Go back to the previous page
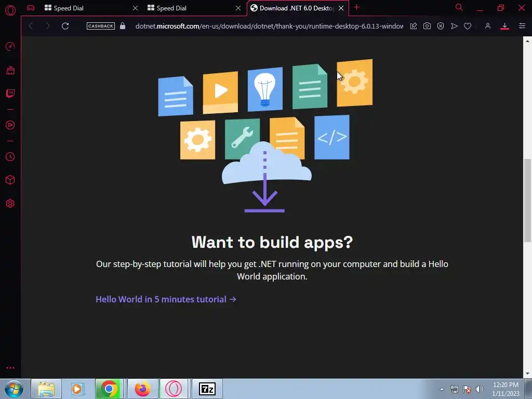The image size is (532, 399). pyautogui.click(x=31, y=26)
